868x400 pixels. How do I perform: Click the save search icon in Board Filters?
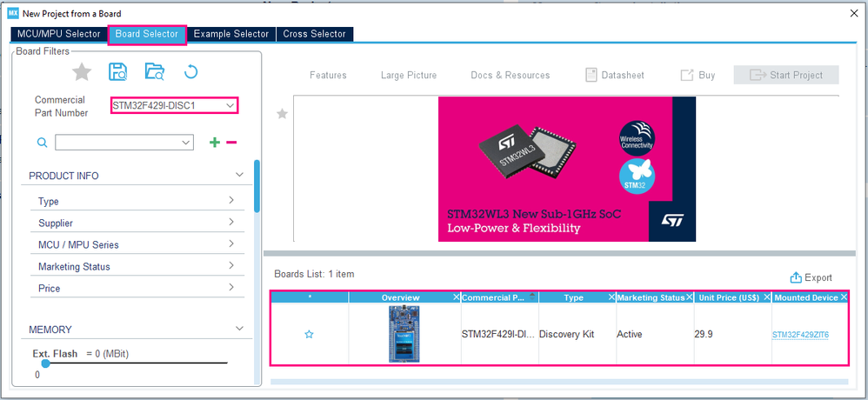click(x=118, y=72)
